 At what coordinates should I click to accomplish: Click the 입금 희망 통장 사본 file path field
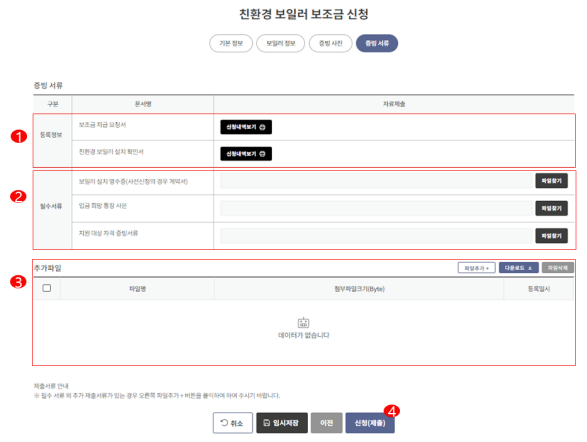pos(376,208)
